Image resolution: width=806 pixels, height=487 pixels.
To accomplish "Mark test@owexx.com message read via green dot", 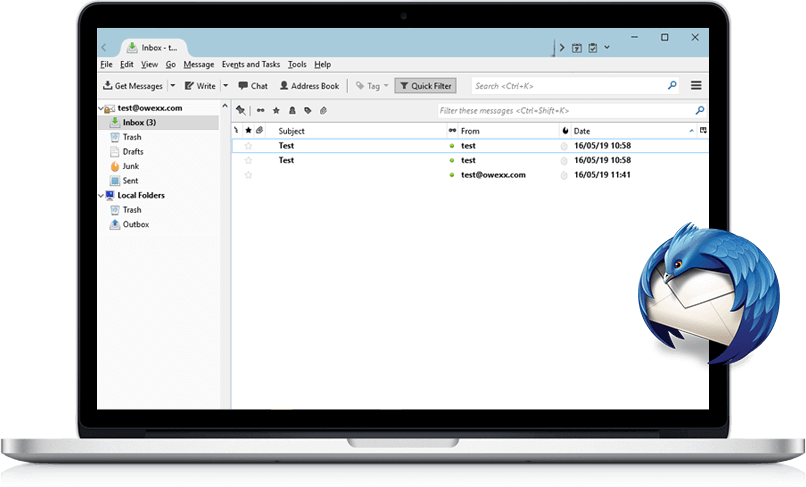I will (452, 175).
